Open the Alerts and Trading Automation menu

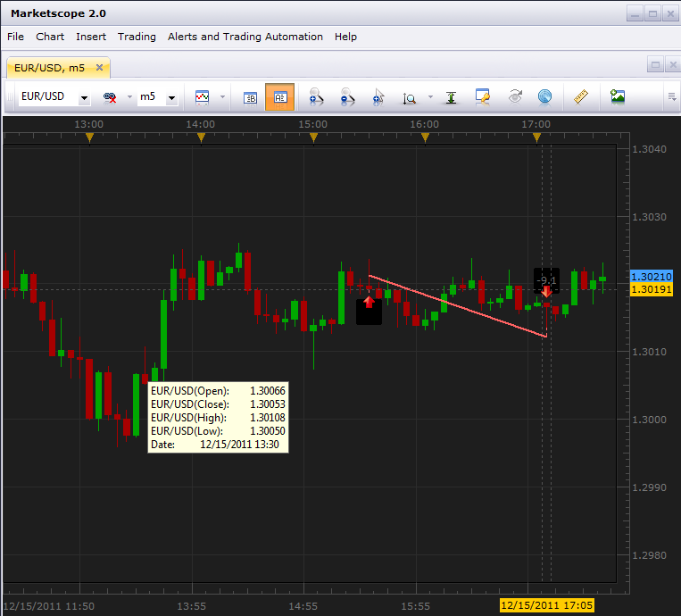click(x=245, y=37)
